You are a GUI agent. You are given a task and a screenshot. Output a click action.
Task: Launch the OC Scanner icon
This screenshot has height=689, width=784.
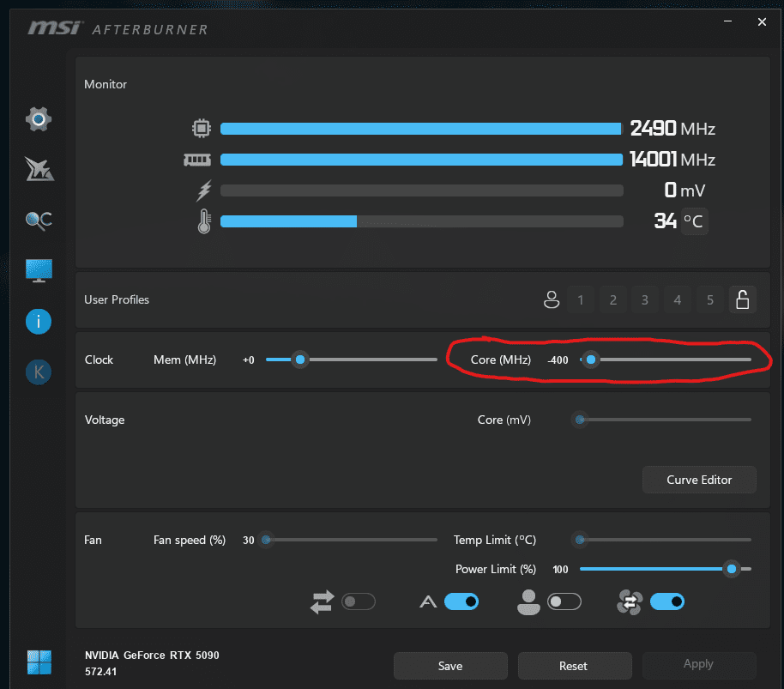pos(39,220)
